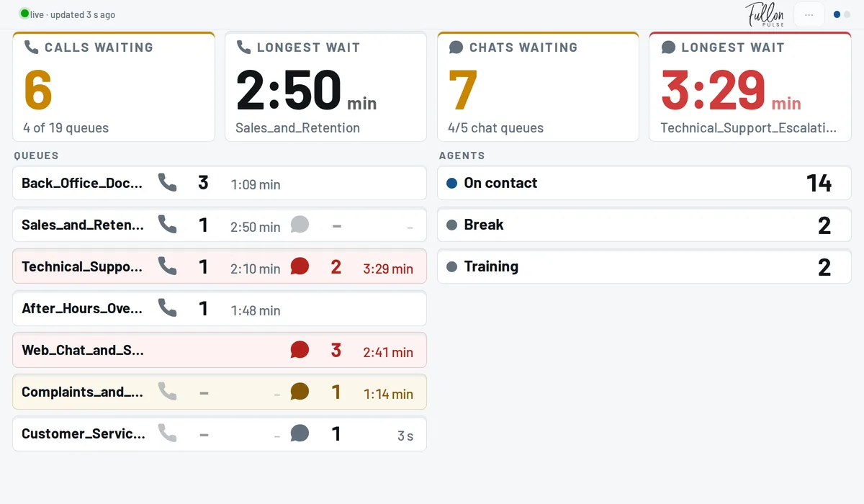This screenshot has height=504, width=864.
Task: Open the Training agents status row
Action: 644,266
